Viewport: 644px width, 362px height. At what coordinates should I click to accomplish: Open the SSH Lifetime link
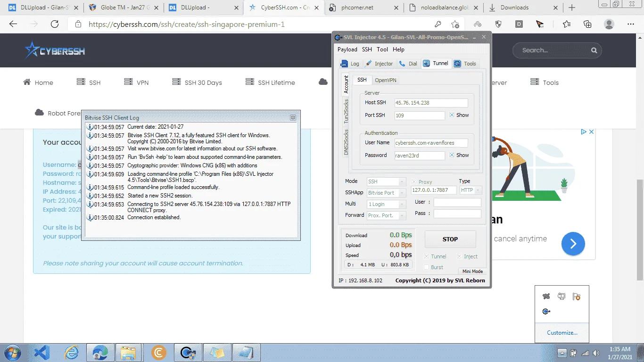270,82
